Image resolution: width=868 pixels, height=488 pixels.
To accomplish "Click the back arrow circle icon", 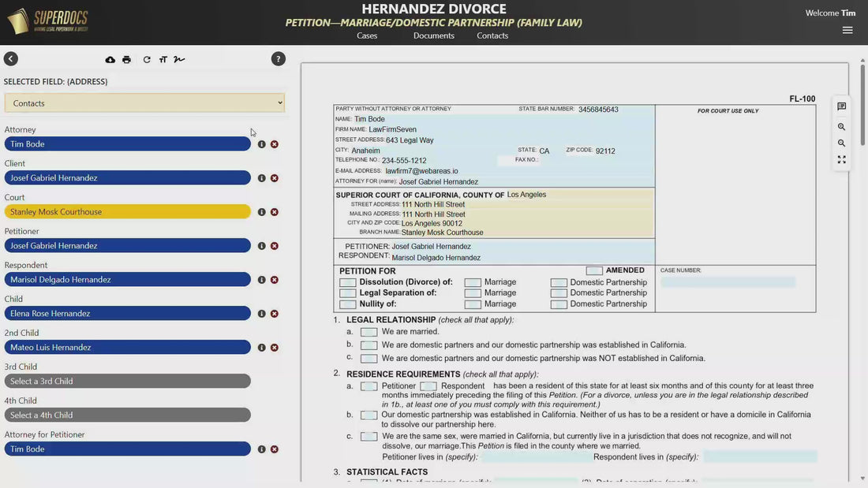I will (x=10, y=58).
